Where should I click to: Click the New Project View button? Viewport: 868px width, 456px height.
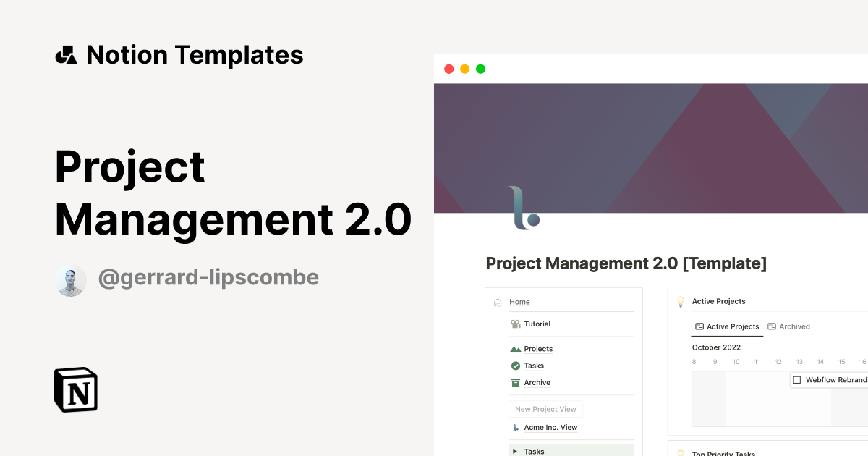pos(545,408)
